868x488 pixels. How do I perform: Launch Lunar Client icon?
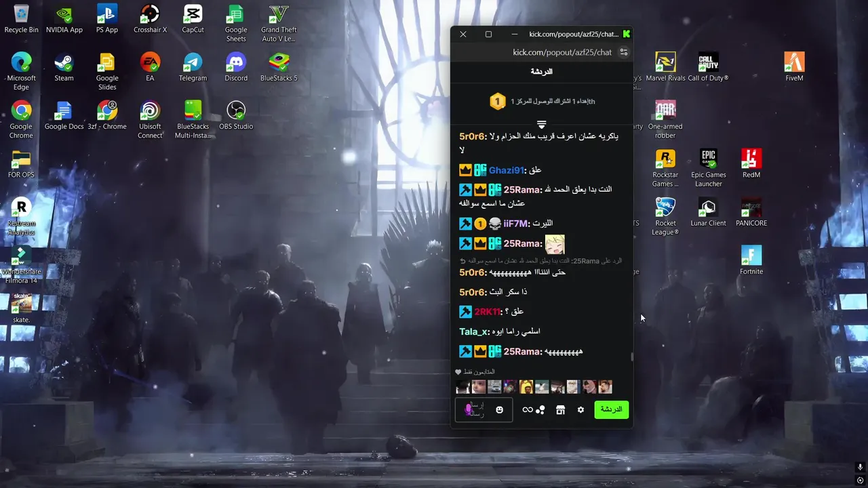coord(708,212)
